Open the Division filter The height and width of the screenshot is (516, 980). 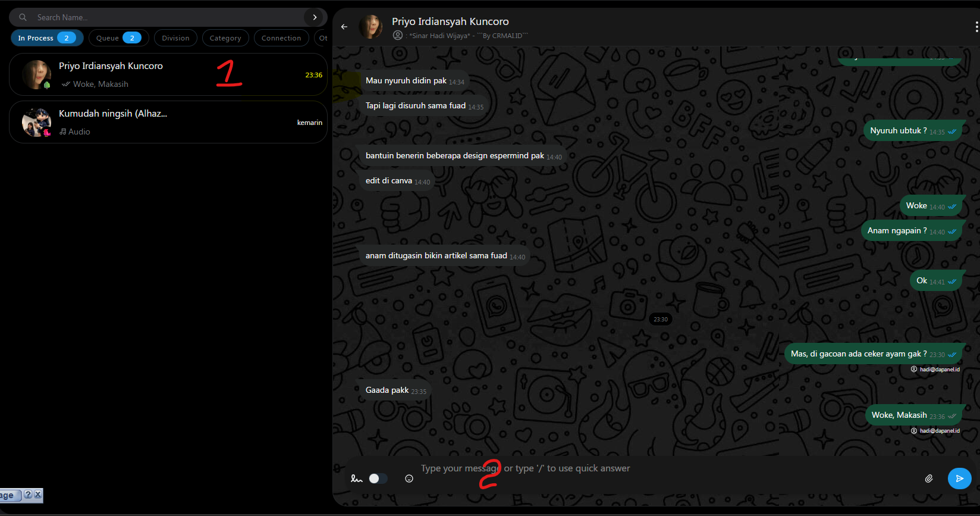tap(175, 37)
